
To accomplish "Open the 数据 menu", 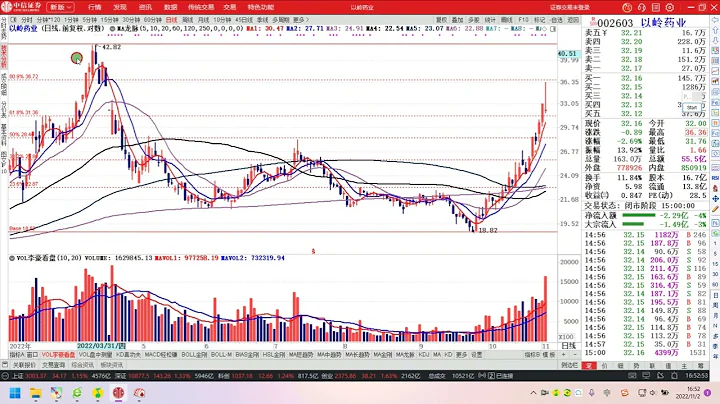I will (x=170, y=7).
